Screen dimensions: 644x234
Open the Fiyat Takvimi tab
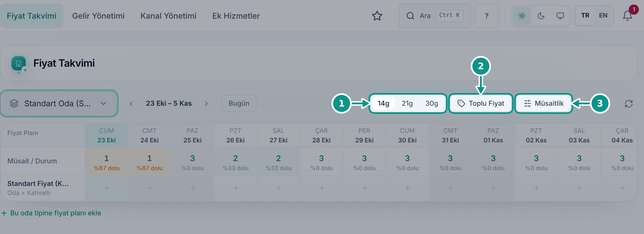[32, 16]
